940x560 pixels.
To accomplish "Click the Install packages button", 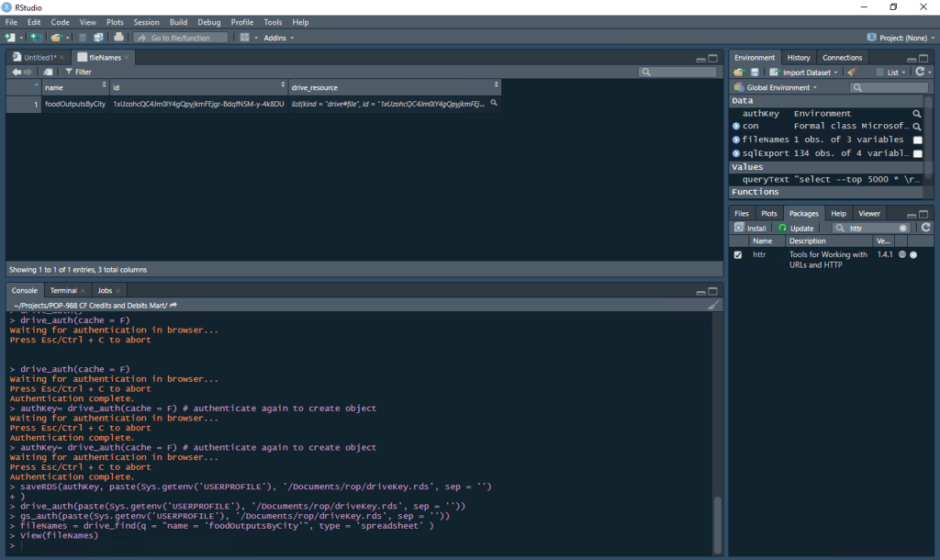I will pos(750,228).
